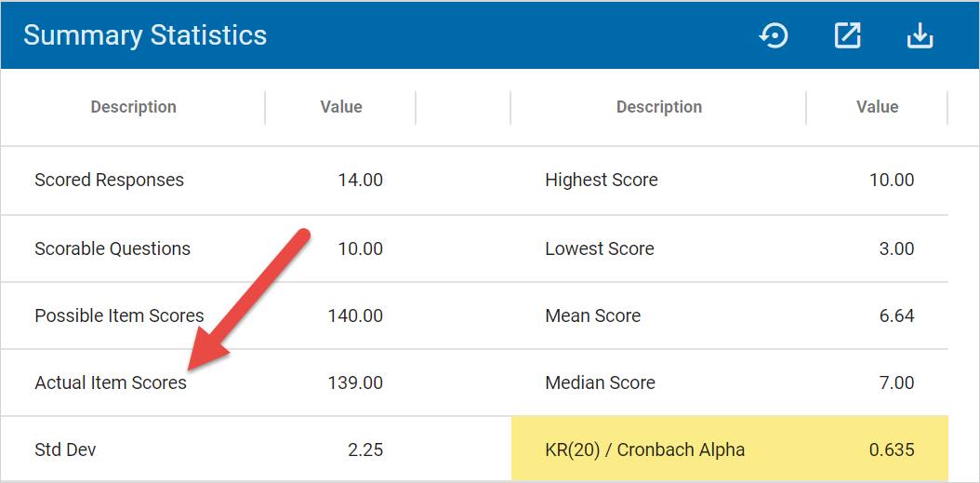Screen dimensions: 980x483
Task: Sort by Description header above Scored Responses
Action: pyautogui.click(x=133, y=107)
